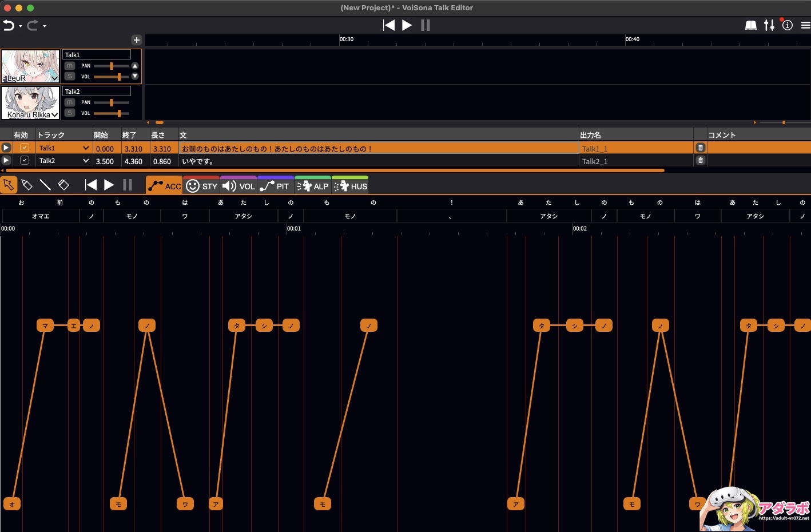Screen dimensions: 811x532
Task: Open the info icon
Action: pos(788,25)
